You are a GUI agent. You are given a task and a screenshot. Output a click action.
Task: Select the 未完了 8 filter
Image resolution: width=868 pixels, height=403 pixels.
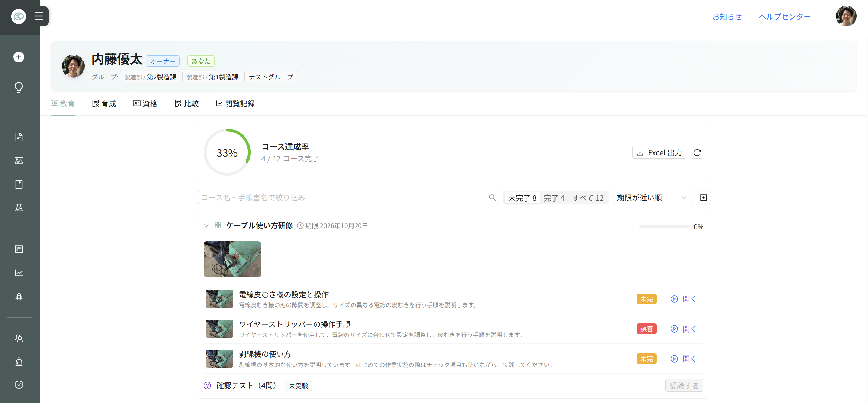(x=522, y=198)
